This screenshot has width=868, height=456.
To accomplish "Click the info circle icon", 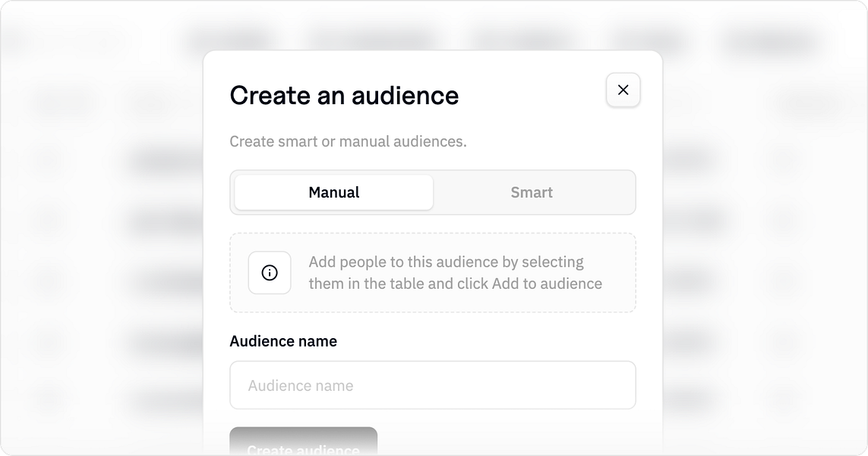I will click(270, 273).
